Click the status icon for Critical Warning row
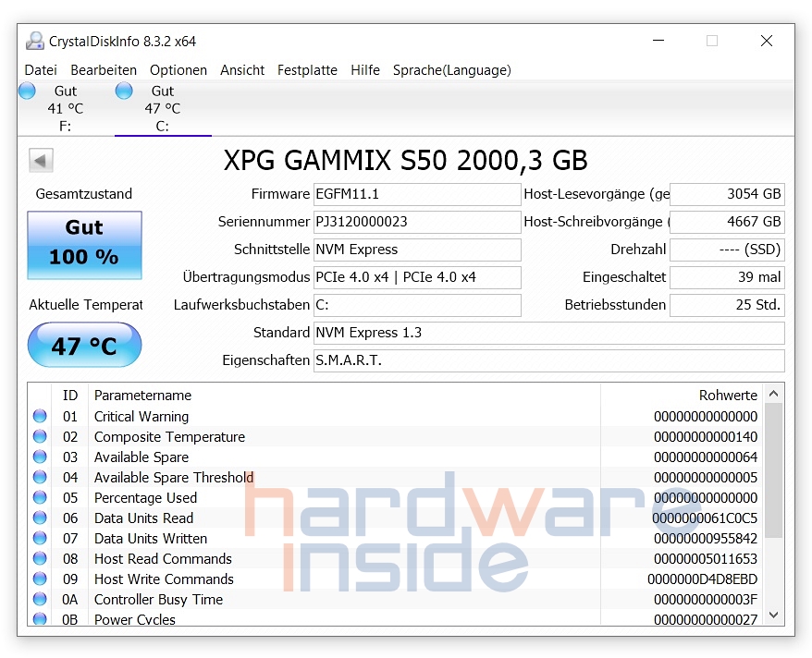812x658 pixels. coord(40,417)
